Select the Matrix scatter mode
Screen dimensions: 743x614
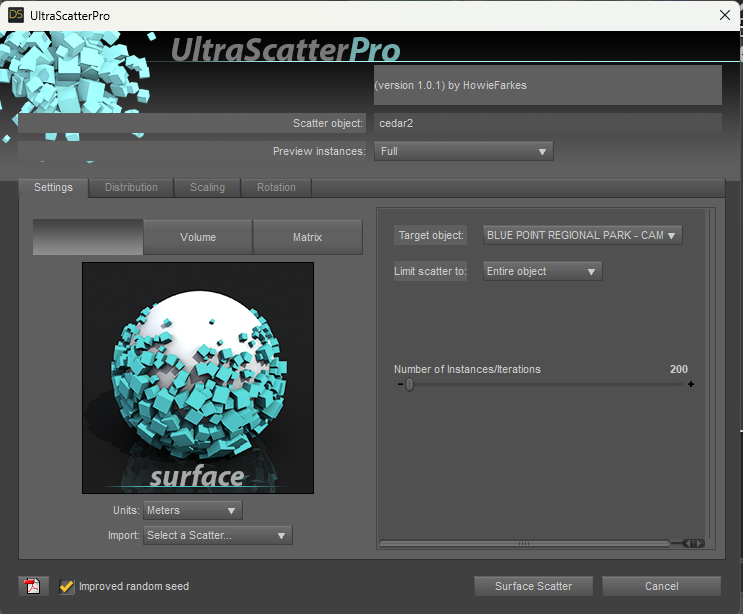308,237
